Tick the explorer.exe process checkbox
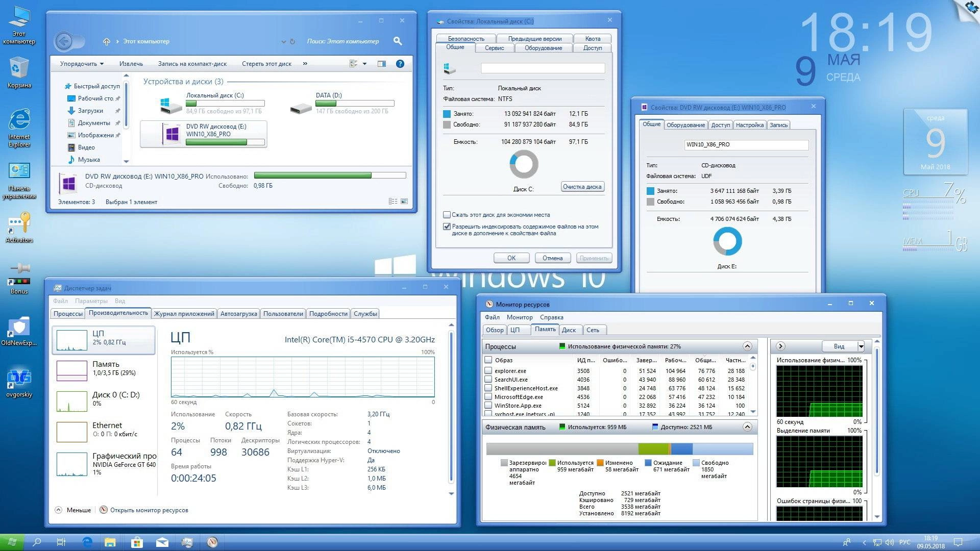This screenshot has width=980, height=551. (x=488, y=371)
